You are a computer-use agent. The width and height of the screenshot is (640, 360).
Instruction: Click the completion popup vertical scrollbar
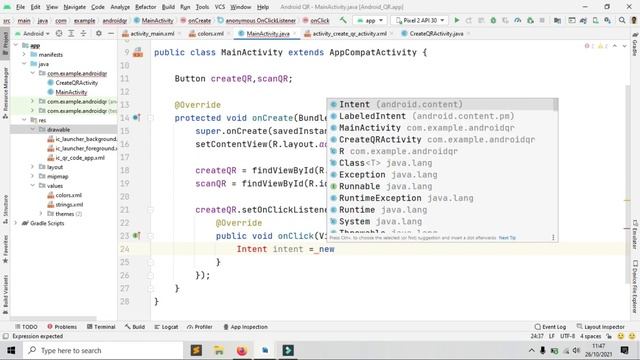(556, 104)
